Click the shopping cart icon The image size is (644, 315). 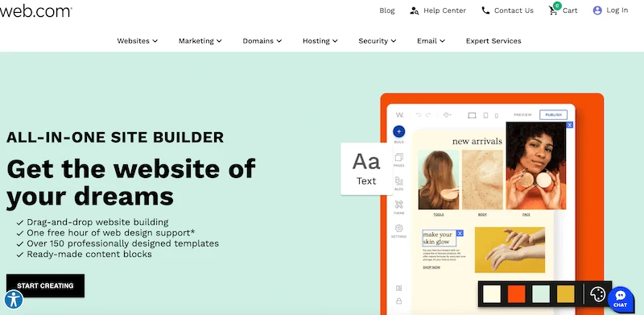[554, 10]
